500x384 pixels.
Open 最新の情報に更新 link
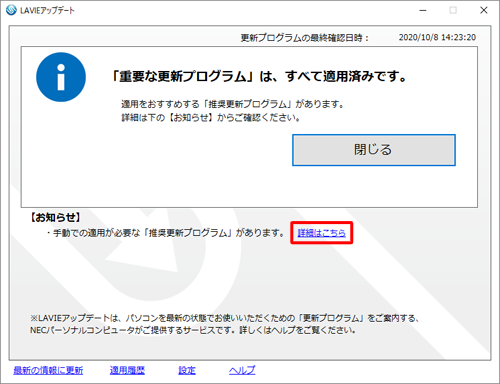[48, 370]
